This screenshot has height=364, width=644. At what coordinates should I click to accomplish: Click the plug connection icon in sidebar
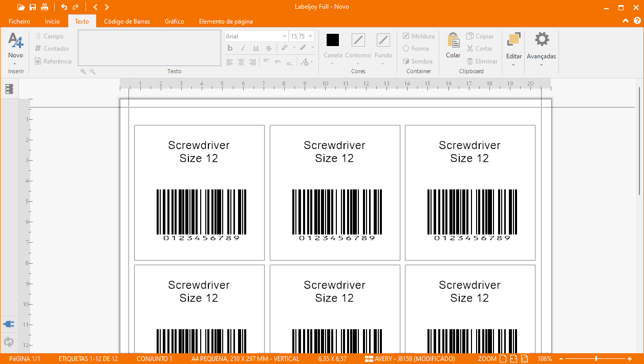tap(9, 324)
